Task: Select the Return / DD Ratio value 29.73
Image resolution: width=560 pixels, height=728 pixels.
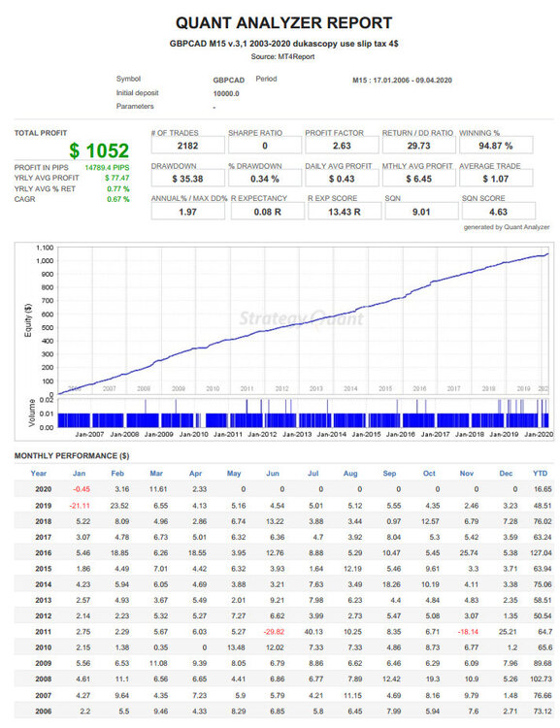Action: (419, 146)
